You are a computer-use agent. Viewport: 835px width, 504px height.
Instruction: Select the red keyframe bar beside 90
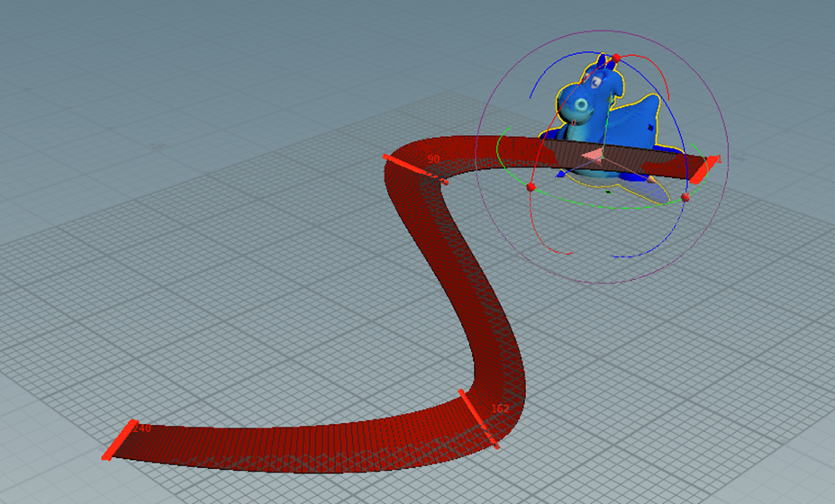tap(415, 168)
